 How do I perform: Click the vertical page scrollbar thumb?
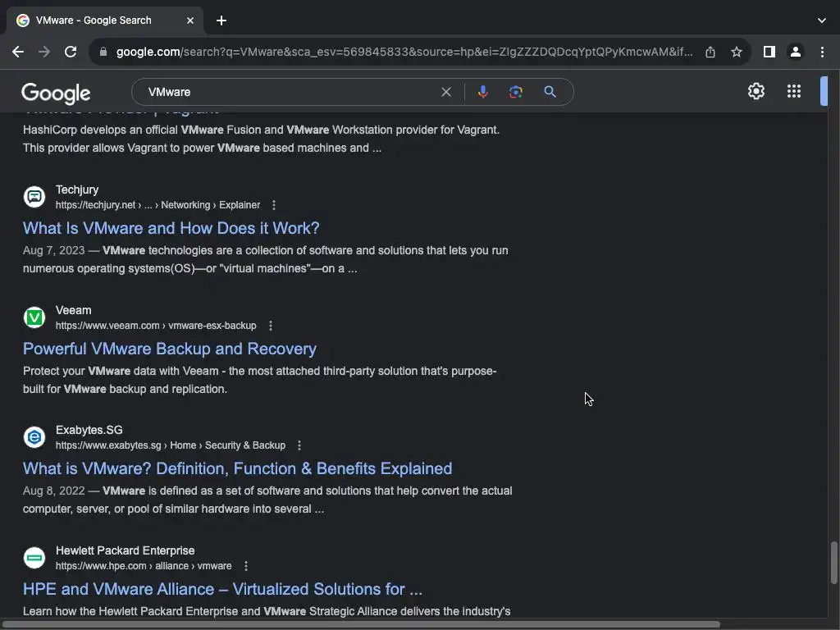point(833,563)
